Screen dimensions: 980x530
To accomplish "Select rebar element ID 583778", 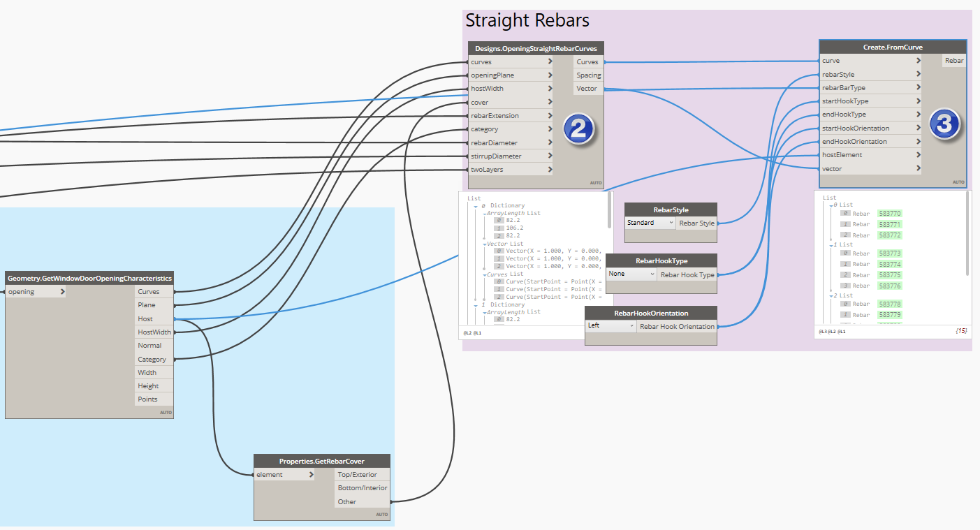I will [x=890, y=304].
